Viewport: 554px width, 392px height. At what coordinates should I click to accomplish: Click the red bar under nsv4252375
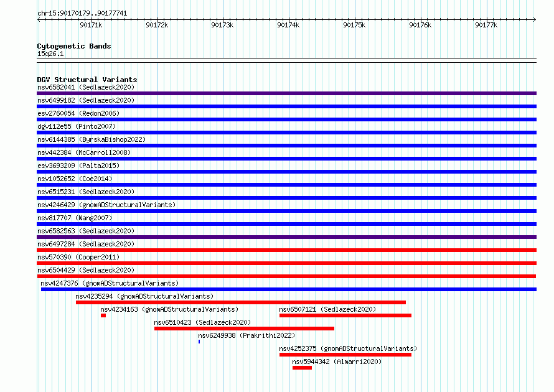(x=345, y=355)
